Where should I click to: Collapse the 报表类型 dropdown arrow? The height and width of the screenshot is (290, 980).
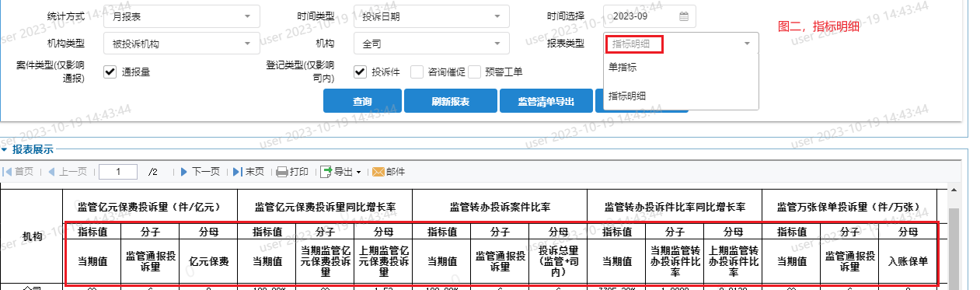coord(747,44)
